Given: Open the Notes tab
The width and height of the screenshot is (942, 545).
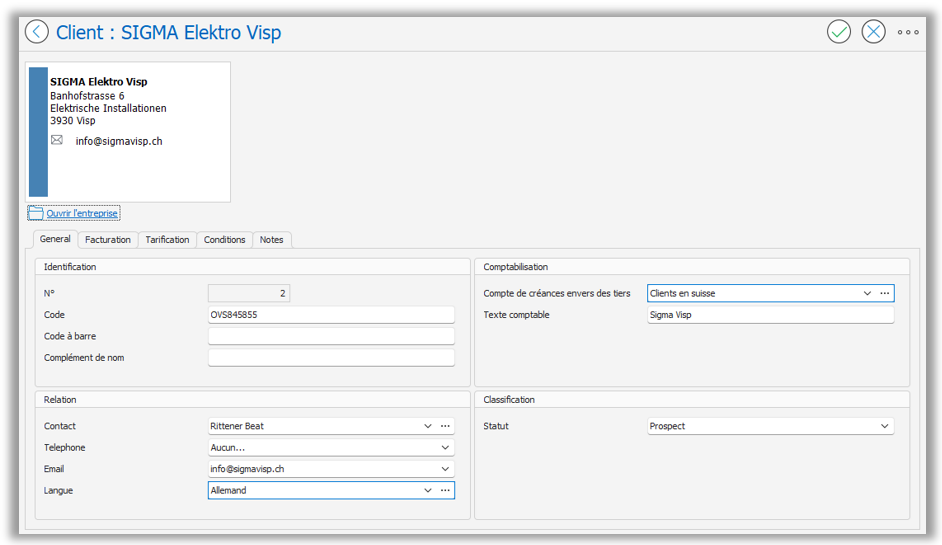Looking at the screenshot, I should (272, 239).
